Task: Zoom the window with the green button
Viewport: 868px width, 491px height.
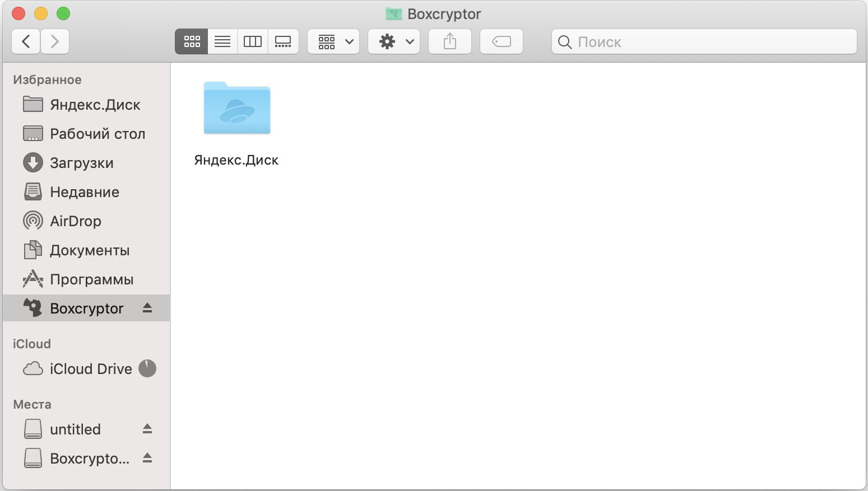Action: (63, 13)
